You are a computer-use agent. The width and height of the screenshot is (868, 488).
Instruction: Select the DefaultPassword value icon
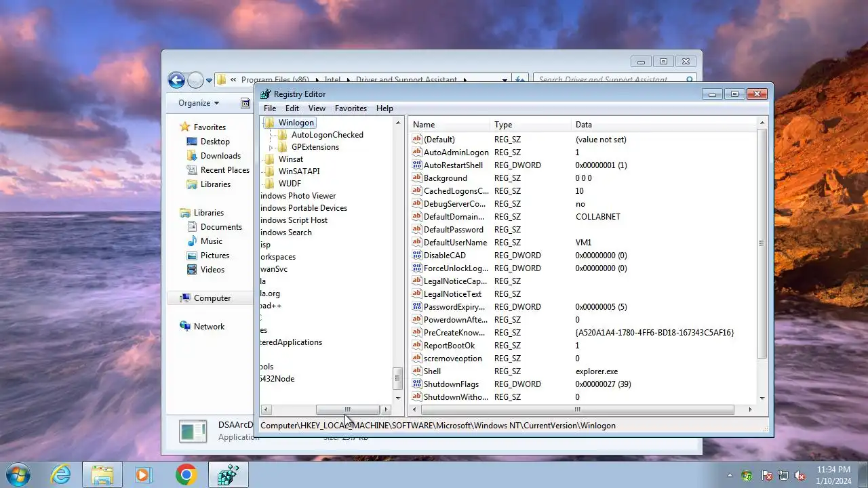point(417,230)
